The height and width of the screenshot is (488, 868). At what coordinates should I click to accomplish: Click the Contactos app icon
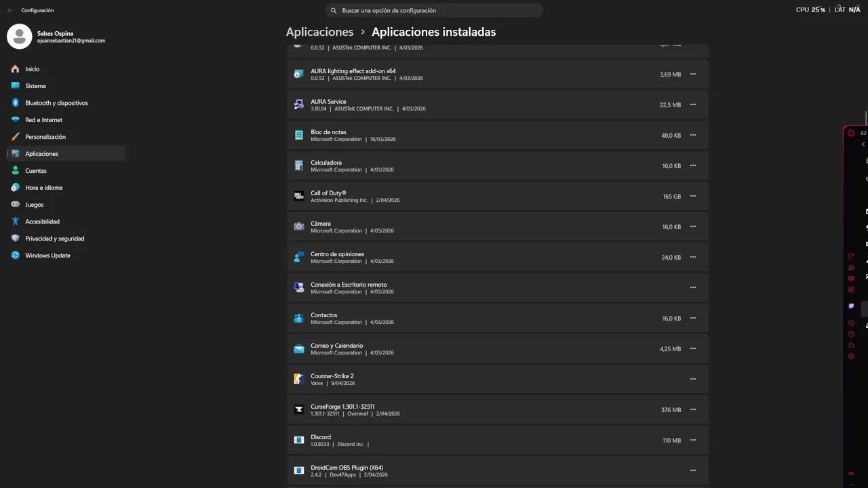(298, 319)
